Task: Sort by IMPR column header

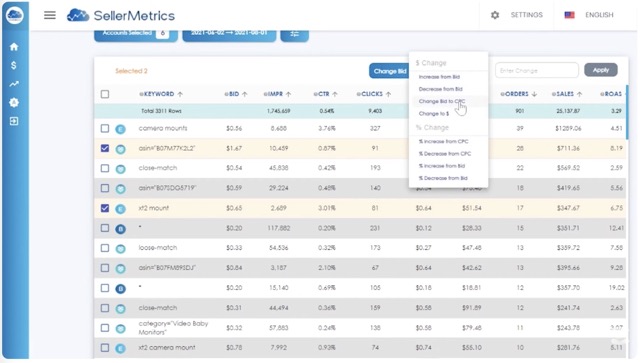Action: point(277,94)
